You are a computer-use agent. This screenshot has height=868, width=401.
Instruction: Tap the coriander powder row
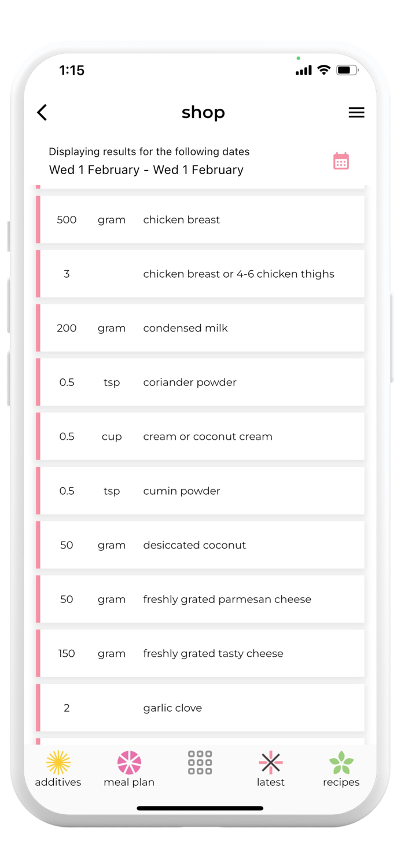200,382
